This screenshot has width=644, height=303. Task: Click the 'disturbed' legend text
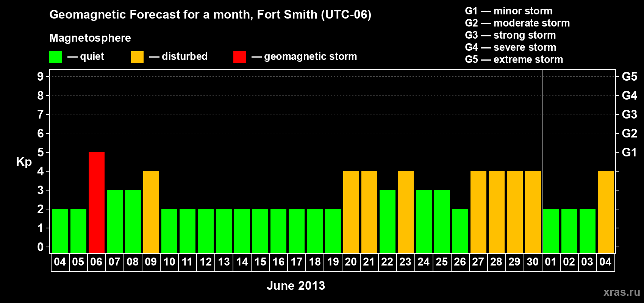(x=185, y=56)
